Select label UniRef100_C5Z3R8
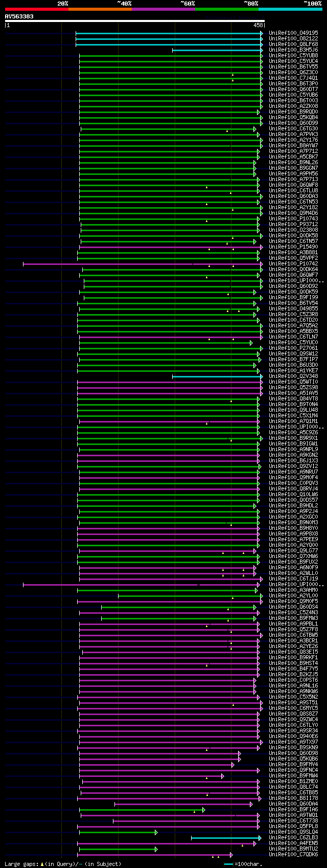Viewport: 327px width, 868px height. pos(293,314)
